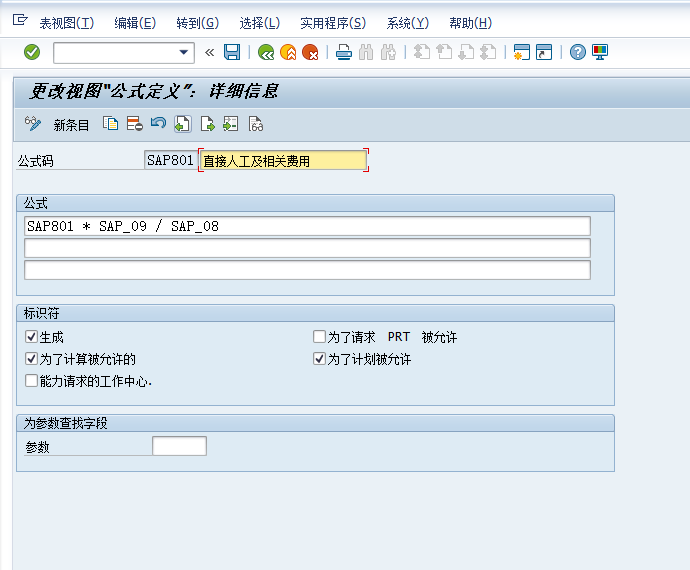Click the green-arrow sheet icon beside next-entry icon
Viewport: 690px width, 570px height.
pyautogui.click(x=231, y=124)
